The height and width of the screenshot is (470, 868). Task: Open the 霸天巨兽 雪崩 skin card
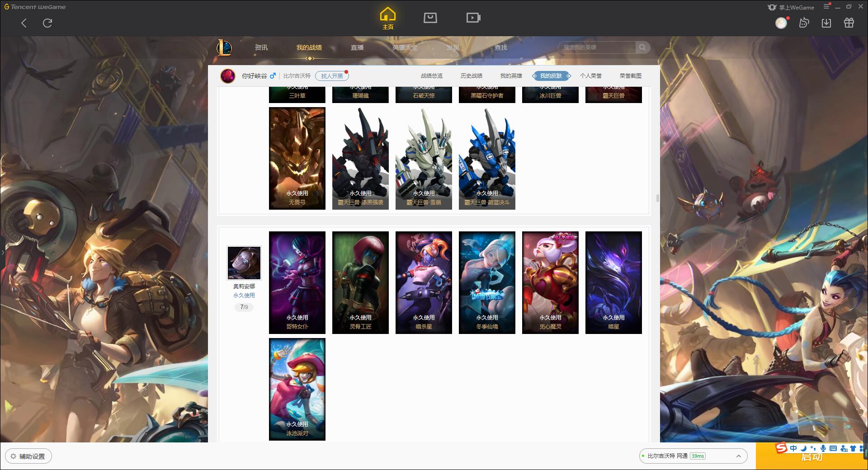[424, 158]
